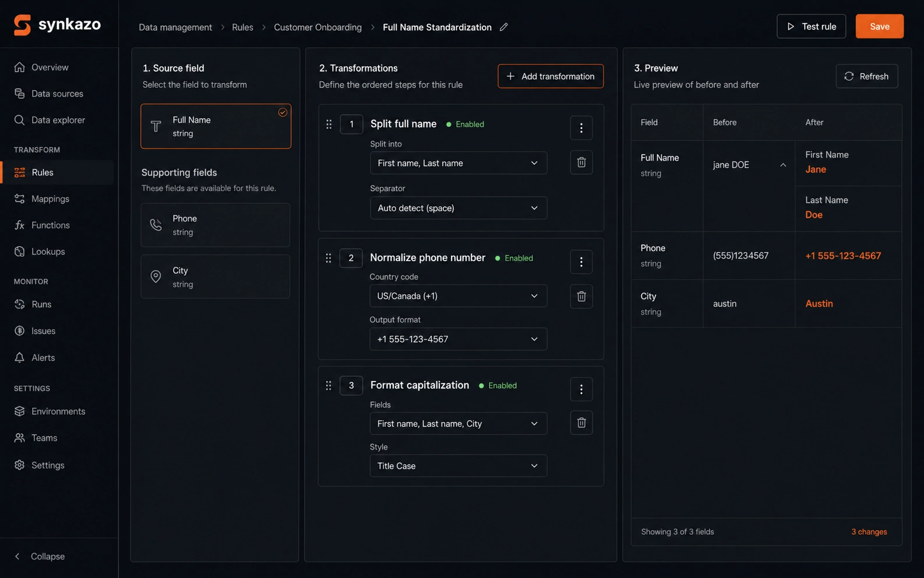
Task: Click the Save button
Action: pyautogui.click(x=880, y=26)
